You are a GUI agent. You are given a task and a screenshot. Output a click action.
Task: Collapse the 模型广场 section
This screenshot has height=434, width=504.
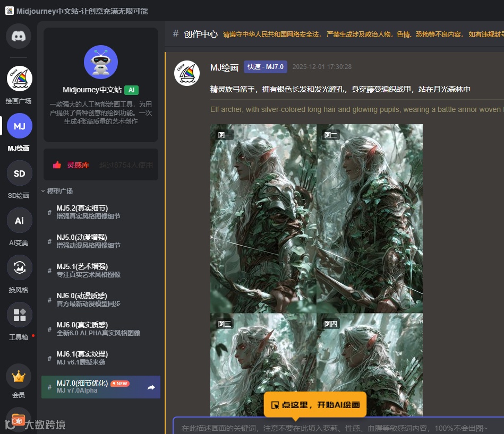click(57, 192)
